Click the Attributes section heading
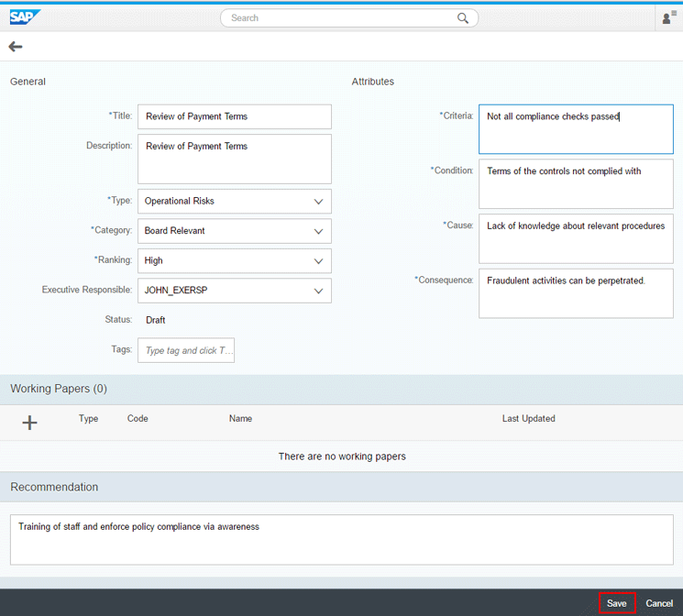 [x=373, y=82]
